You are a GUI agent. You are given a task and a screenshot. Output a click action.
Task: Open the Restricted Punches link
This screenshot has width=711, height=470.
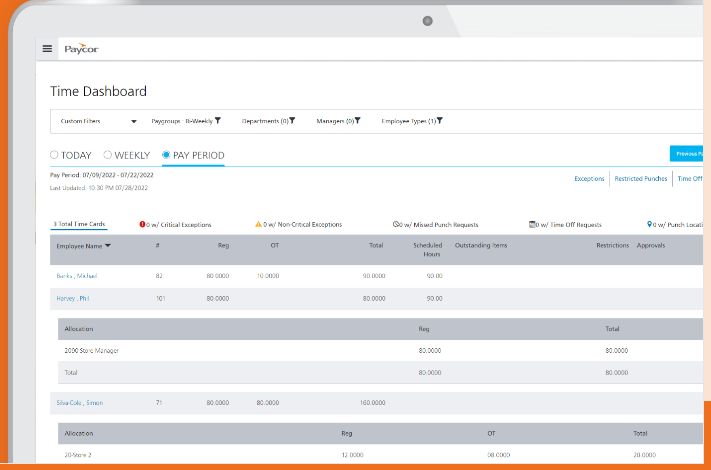pyautogui.click(x=641, y=179)
